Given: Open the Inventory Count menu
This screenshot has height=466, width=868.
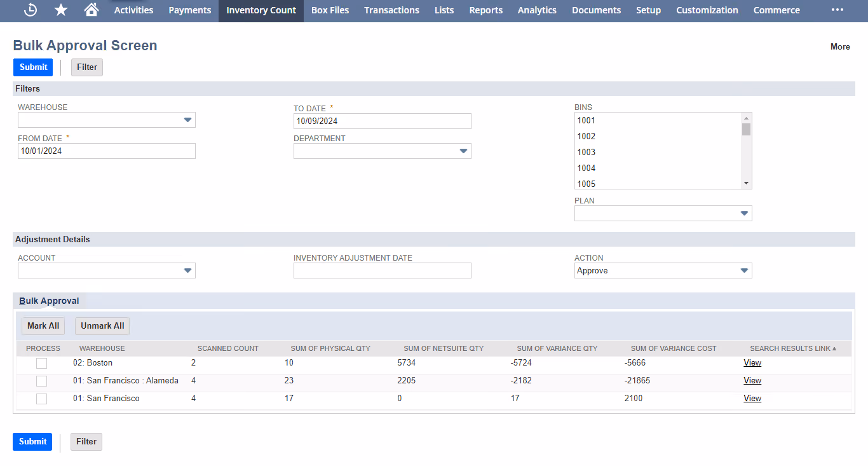Looking at the screenshot, I should coord(261,10).
